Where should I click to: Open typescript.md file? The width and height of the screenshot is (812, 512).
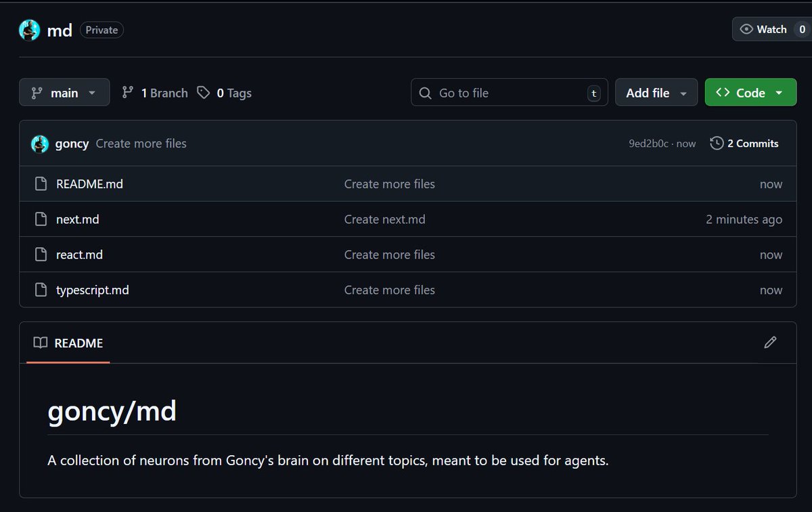(92, 290)
